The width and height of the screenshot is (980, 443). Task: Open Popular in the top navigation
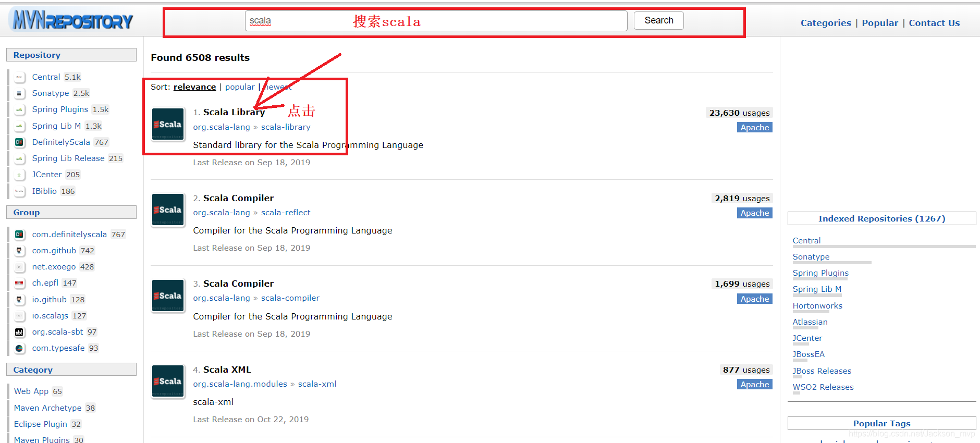click(x=880, y=23)
